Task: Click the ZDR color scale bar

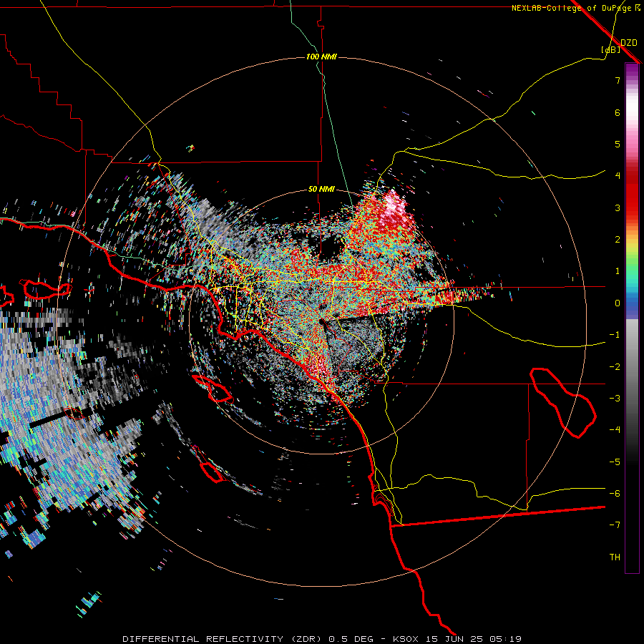Action: click(632, 318)
